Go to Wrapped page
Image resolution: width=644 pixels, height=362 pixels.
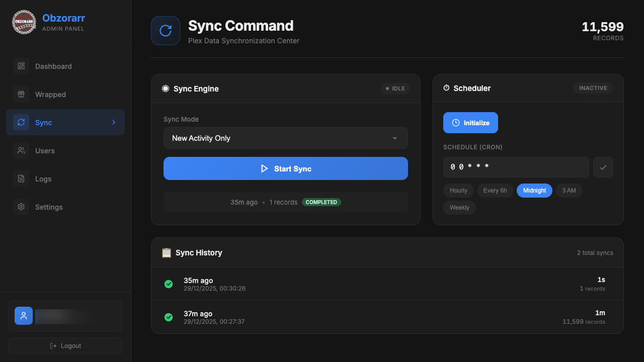pos(65,94)
